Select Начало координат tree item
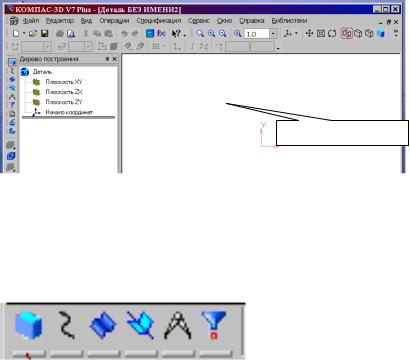 click(x=69, y=112)
